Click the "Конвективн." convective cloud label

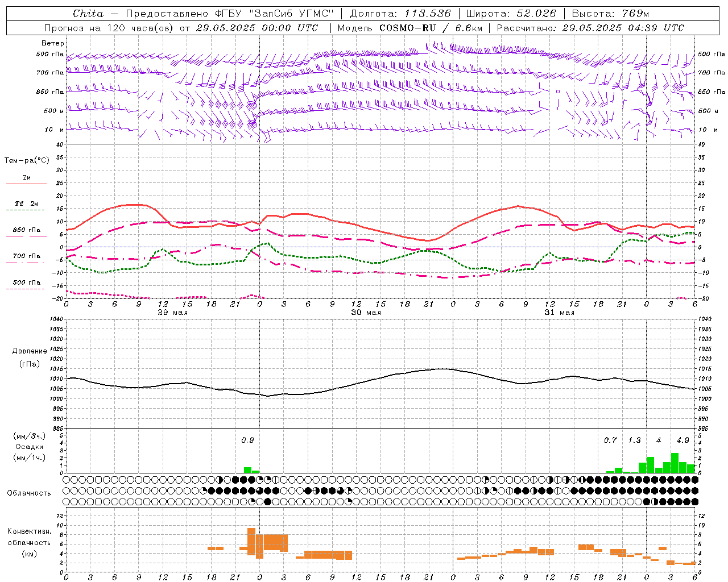29,531
